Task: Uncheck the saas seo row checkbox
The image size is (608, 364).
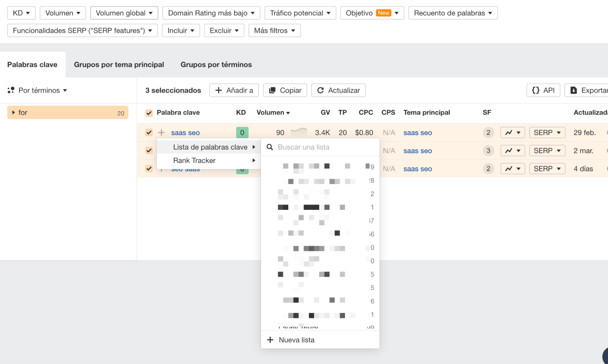Action: (149, 133)
